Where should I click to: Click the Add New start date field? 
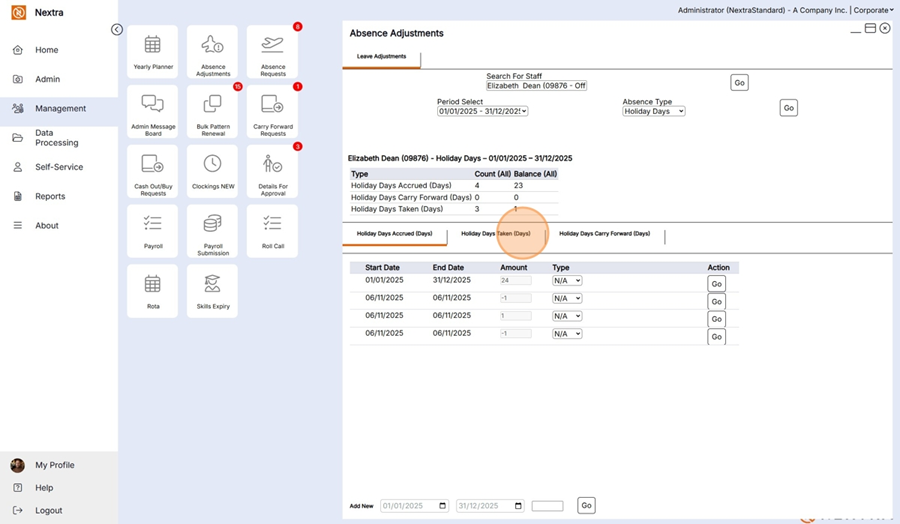[x=414, y=506]
